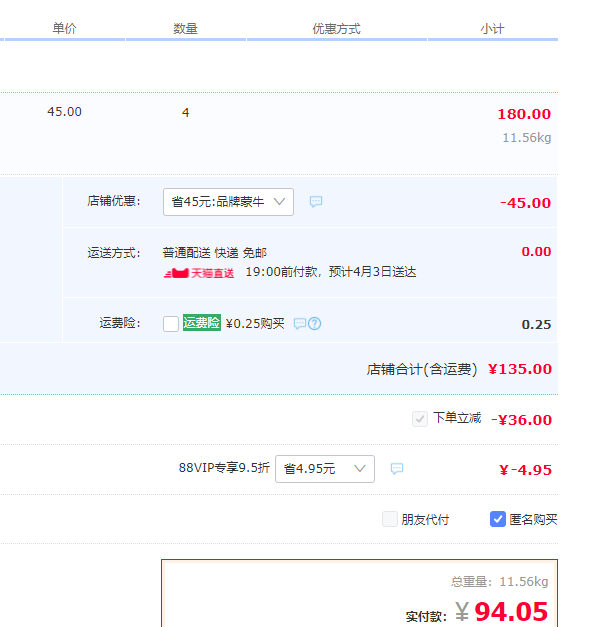
Task: Click the 数量 column header
Action: 185,29
